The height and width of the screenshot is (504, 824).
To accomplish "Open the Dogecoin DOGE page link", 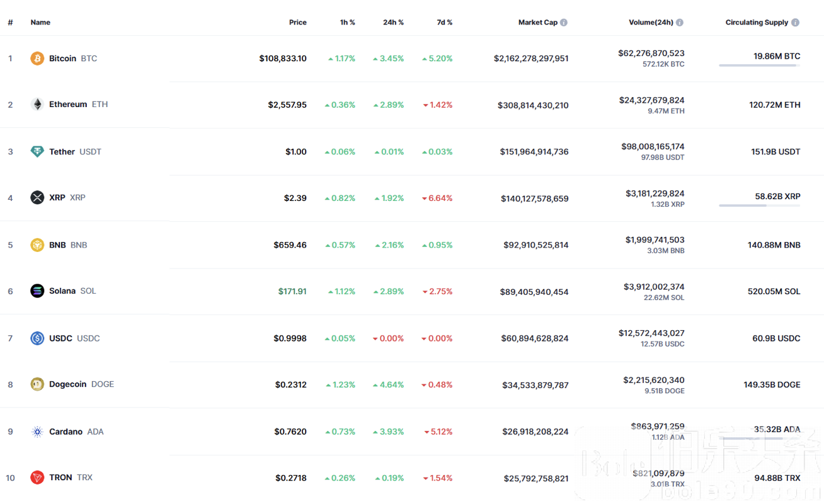I will [82, 384].
